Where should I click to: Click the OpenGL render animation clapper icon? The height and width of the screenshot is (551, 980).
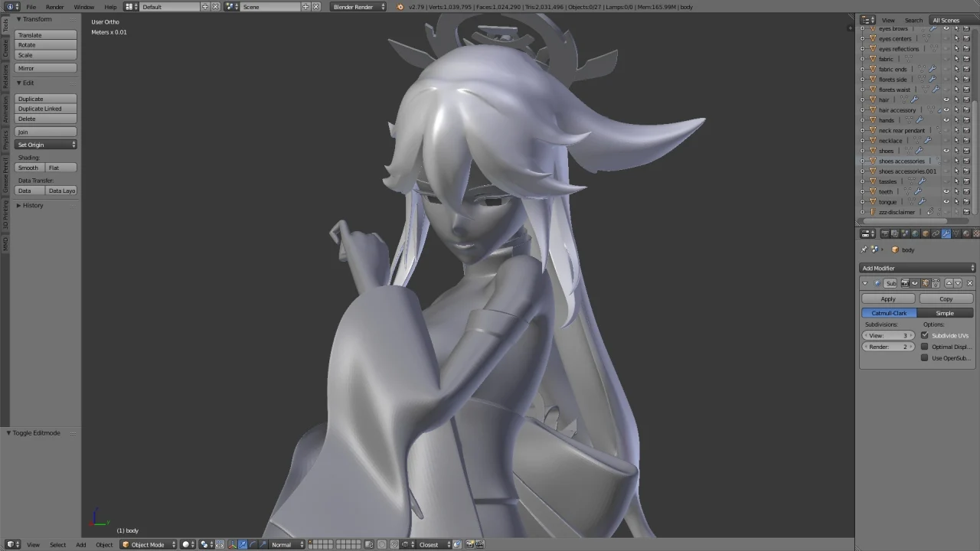pos(479,544)
